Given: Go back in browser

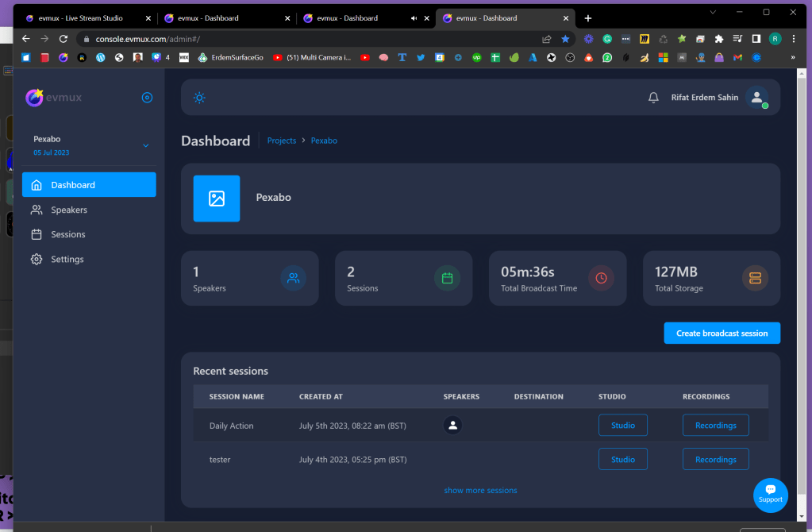Looking at the screenshot, I should tap(26, 39).
